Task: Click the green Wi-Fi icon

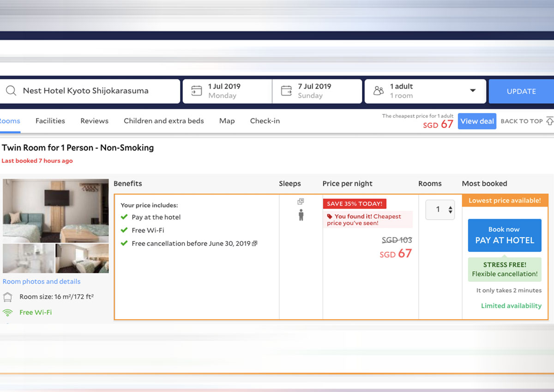Action: (8, 313)
